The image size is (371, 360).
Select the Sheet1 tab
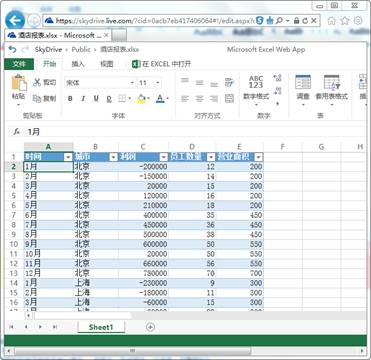tap(101, 327)
